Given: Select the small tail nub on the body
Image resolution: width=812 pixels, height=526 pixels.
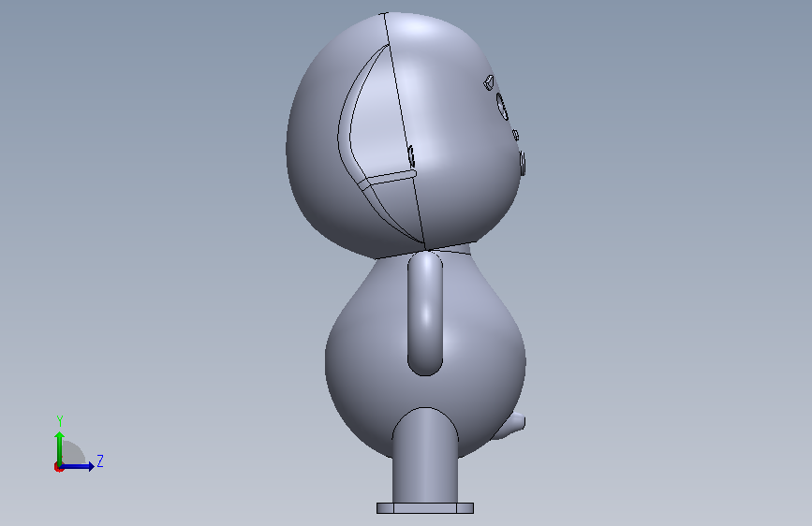Looking at the screenshot, I should click(510, 427).
